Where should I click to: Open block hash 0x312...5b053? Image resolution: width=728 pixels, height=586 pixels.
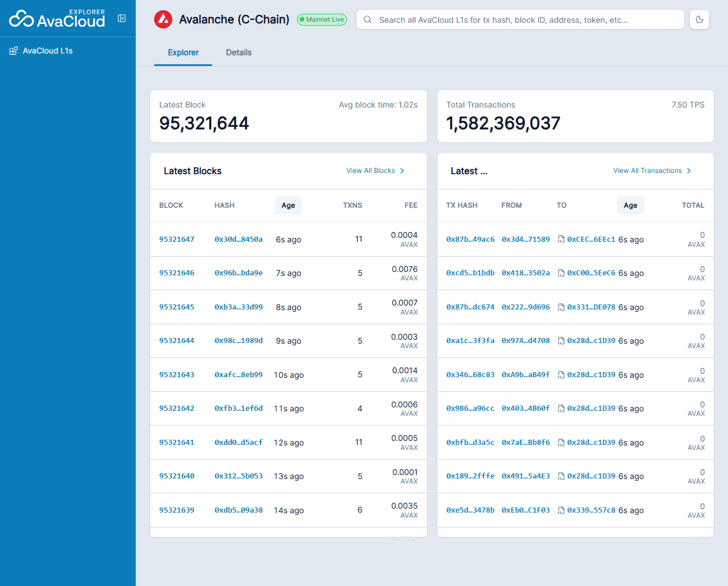click(x=238, y=476)
